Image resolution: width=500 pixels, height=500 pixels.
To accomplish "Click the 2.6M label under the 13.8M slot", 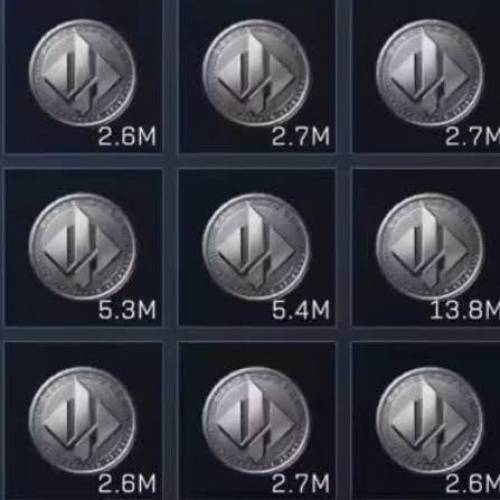I will pos(473,483).
